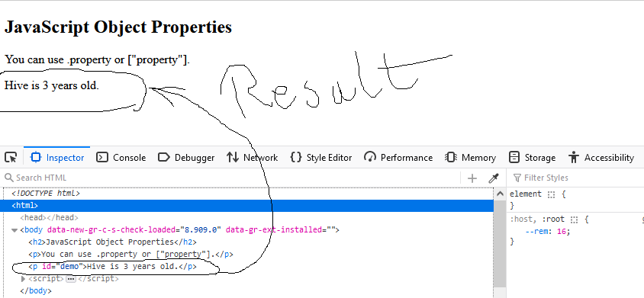
Task: Select the html node row
Action: (246, 205)
